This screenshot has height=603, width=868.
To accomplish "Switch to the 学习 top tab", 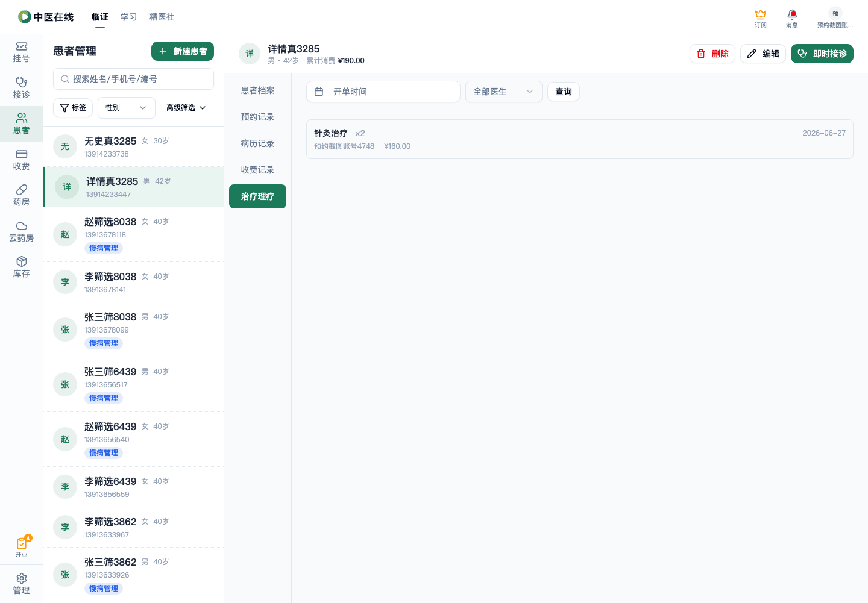I will click(129, 17).
